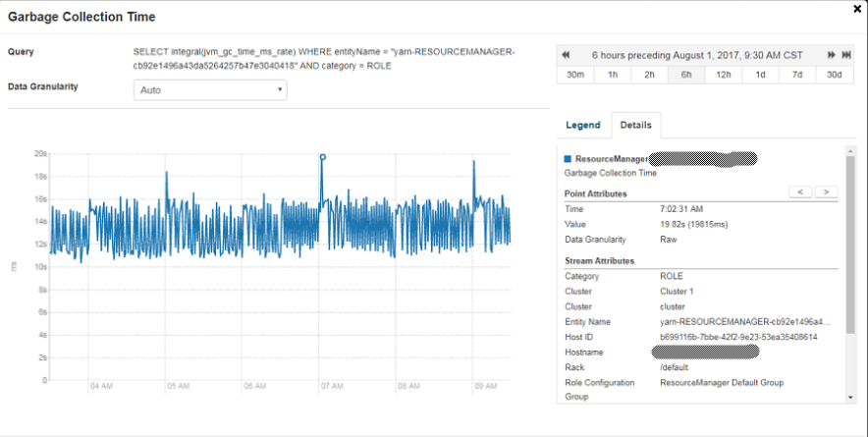Image resolution: width=868 pixels, height=437 pixels.
Task: Pick the 12h time range
Action: click(x=723, y=75)
